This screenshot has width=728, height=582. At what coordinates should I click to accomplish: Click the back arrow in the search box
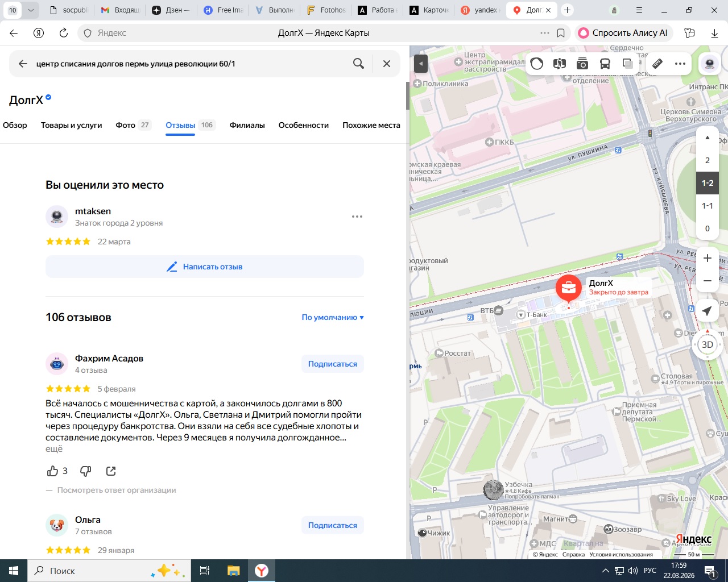23,64
